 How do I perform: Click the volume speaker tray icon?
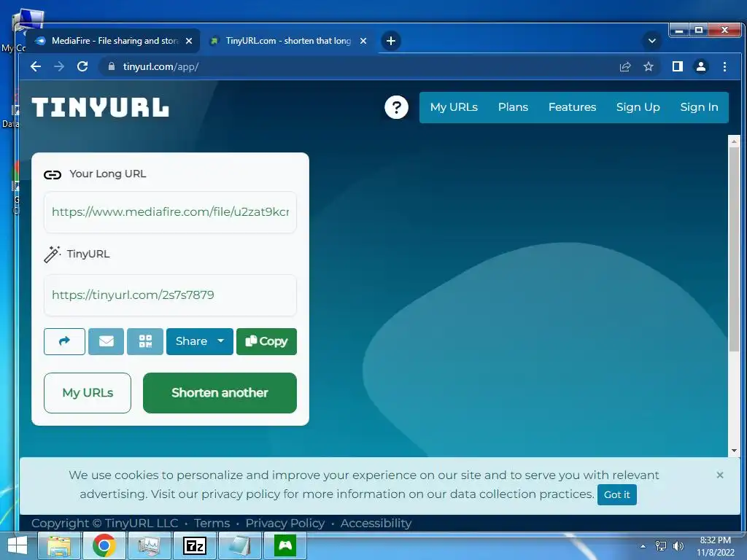click(x=678, y=546)
